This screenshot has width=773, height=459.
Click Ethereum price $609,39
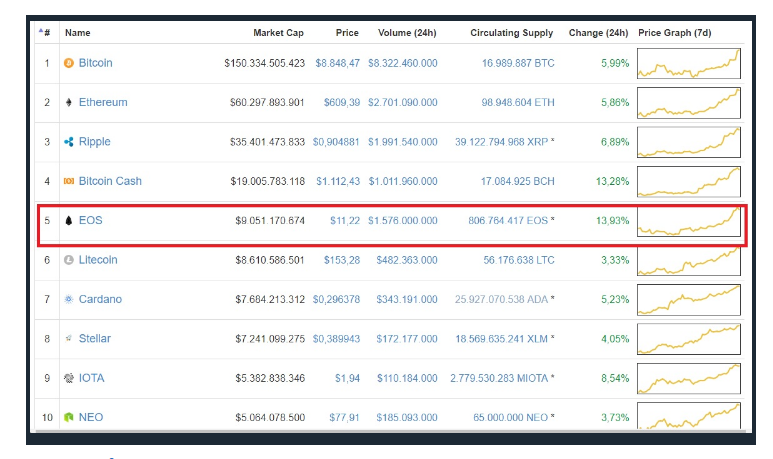342,103
